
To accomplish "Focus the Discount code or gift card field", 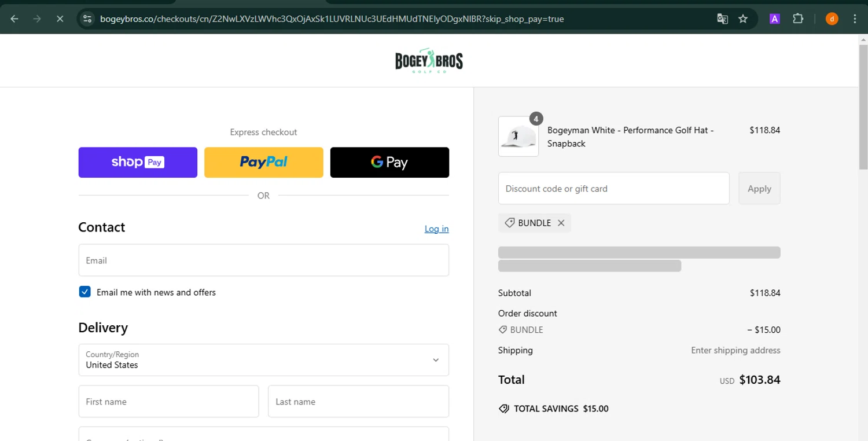I will 613,188.
